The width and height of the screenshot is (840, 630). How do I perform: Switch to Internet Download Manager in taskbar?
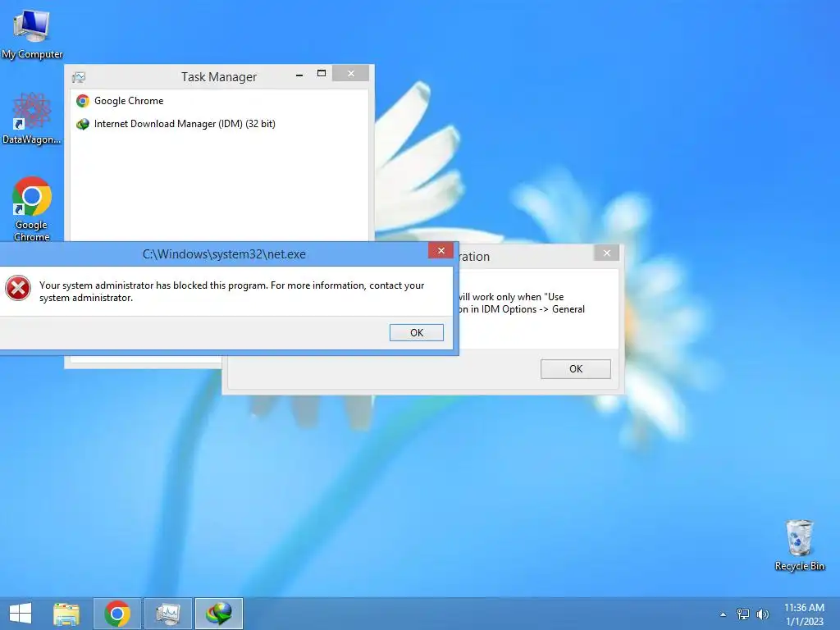tap(219, 614)
